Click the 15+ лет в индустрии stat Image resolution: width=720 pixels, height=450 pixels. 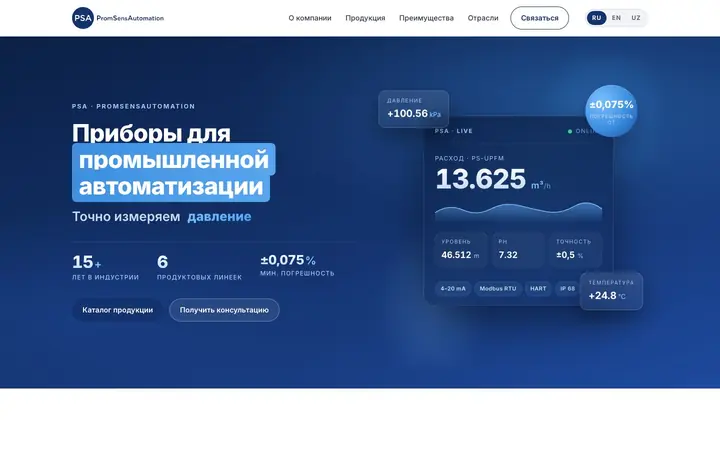coord(105,267)
